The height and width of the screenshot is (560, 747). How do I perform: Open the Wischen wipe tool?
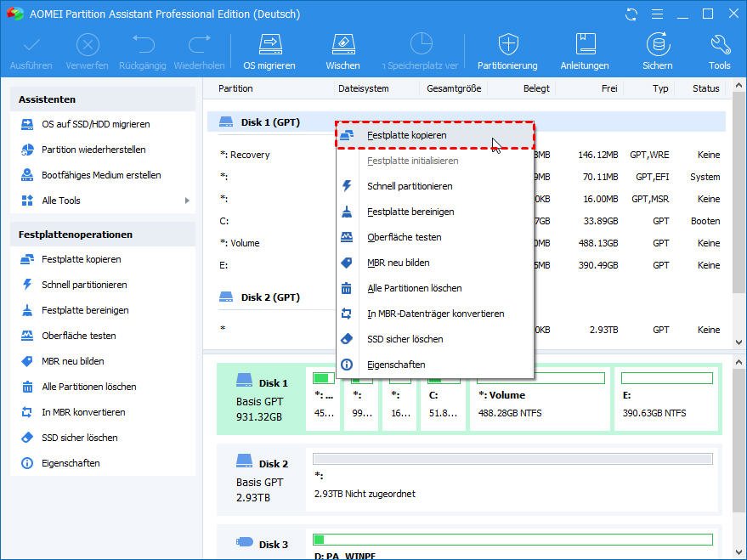point(342,52)
